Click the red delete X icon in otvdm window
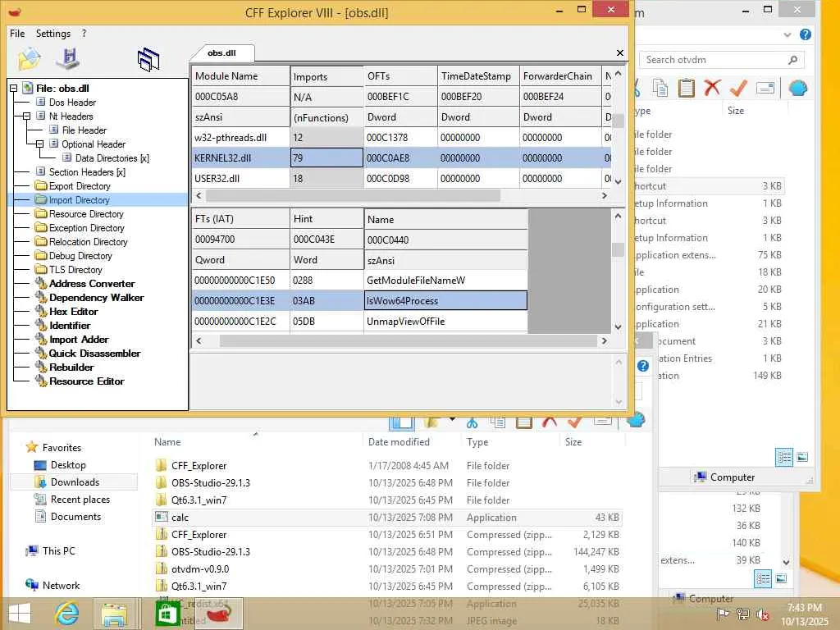This screenshot has width=840, height=630. tap(713, 88)
